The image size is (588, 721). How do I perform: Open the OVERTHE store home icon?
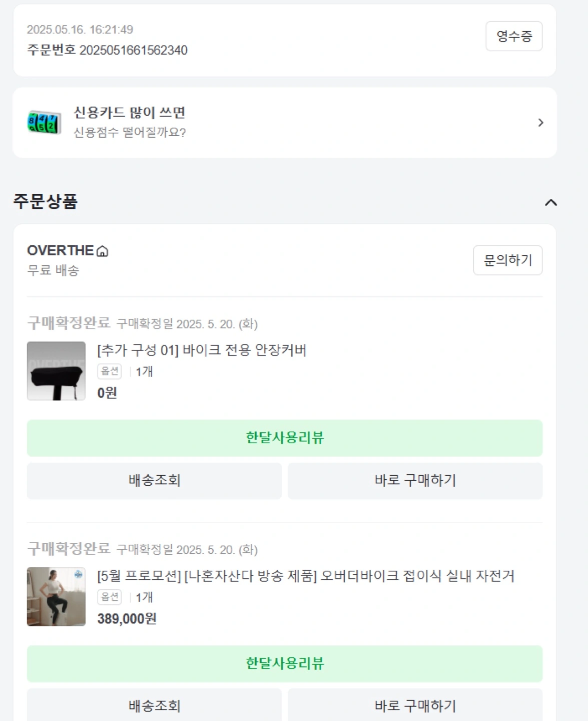click(x=102, y=251)
